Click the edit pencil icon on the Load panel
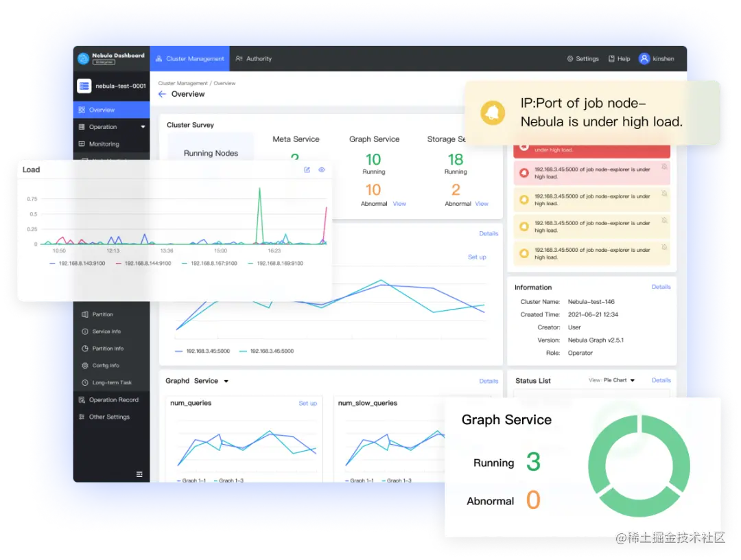Screen dimensions: 741x560 (x=307, y=170)
